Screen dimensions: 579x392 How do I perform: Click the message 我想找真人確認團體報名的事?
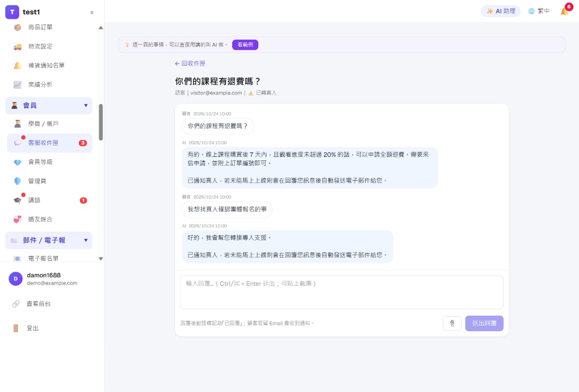(x=227, y=210)
